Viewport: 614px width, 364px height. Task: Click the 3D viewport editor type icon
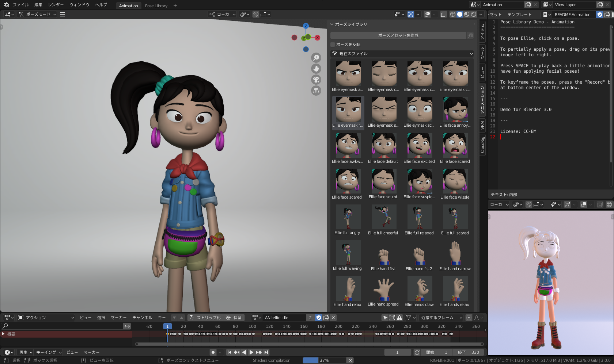coord(9,14)
